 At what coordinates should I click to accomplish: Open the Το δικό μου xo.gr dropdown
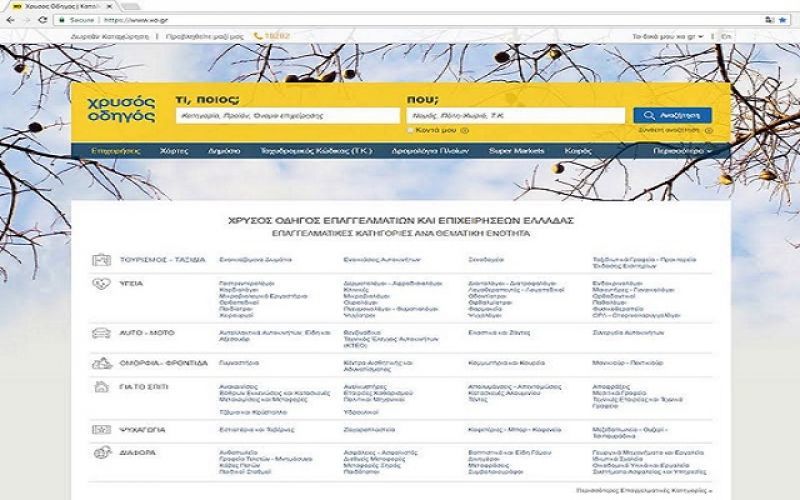coord(667,37)
